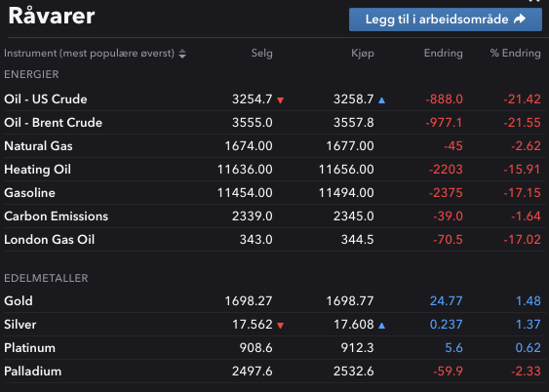
Task: Click red down arrow next to Oil US Crude sell price
Action: click(x=280, y=100)
